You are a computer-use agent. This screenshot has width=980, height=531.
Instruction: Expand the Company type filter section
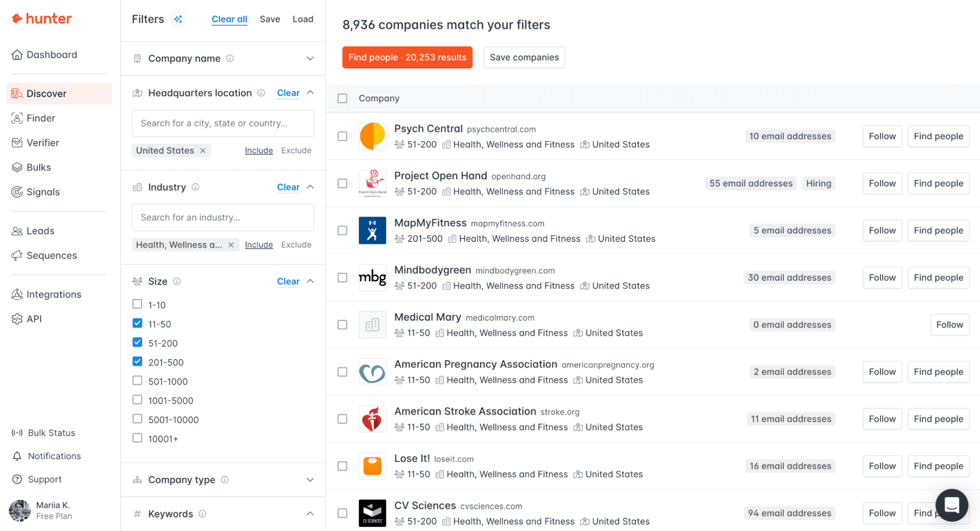310,480
